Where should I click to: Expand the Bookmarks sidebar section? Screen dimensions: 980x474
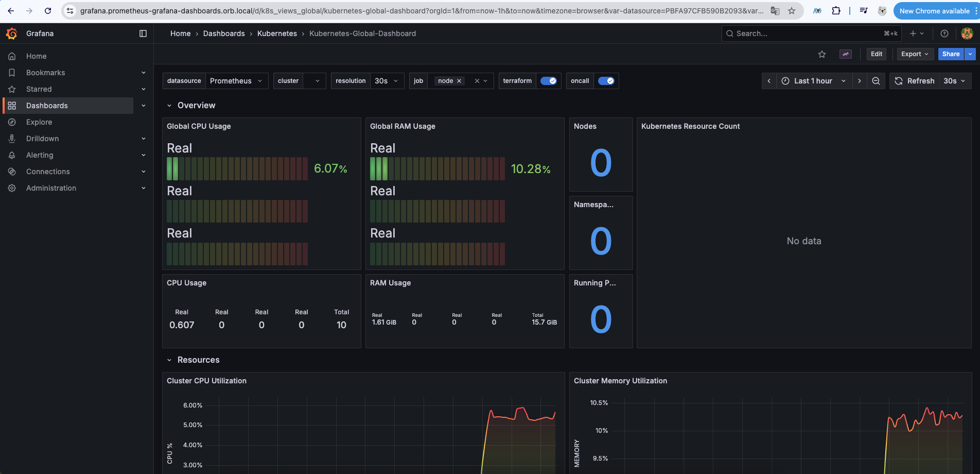(x=144, y=73)
